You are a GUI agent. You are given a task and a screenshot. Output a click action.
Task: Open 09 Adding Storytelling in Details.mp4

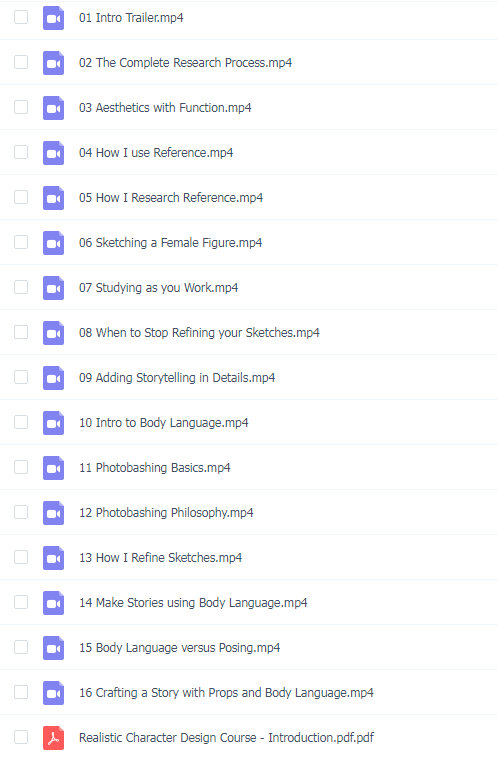point(177,378)
